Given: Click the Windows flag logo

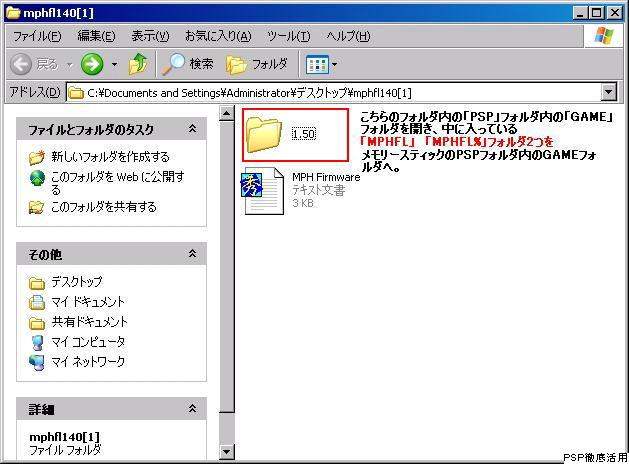Looking at the screenshot, I should click(x=604, y=36).
